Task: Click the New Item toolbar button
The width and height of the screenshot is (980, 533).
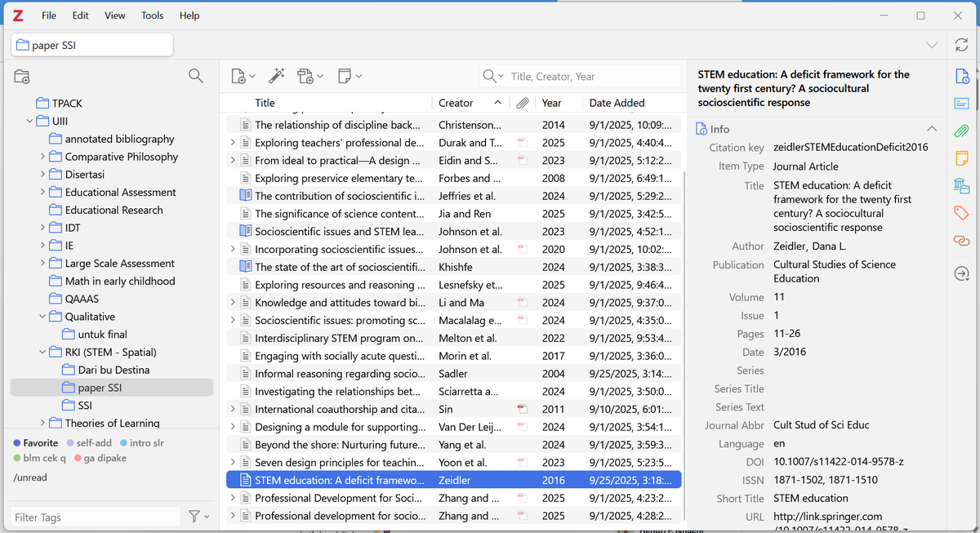Action: 243,76
